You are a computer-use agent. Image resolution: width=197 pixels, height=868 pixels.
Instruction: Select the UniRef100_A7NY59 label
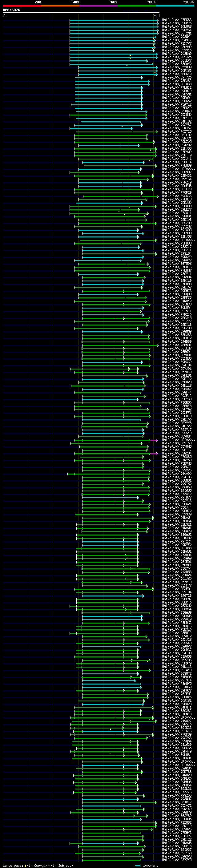coord(176,460)
